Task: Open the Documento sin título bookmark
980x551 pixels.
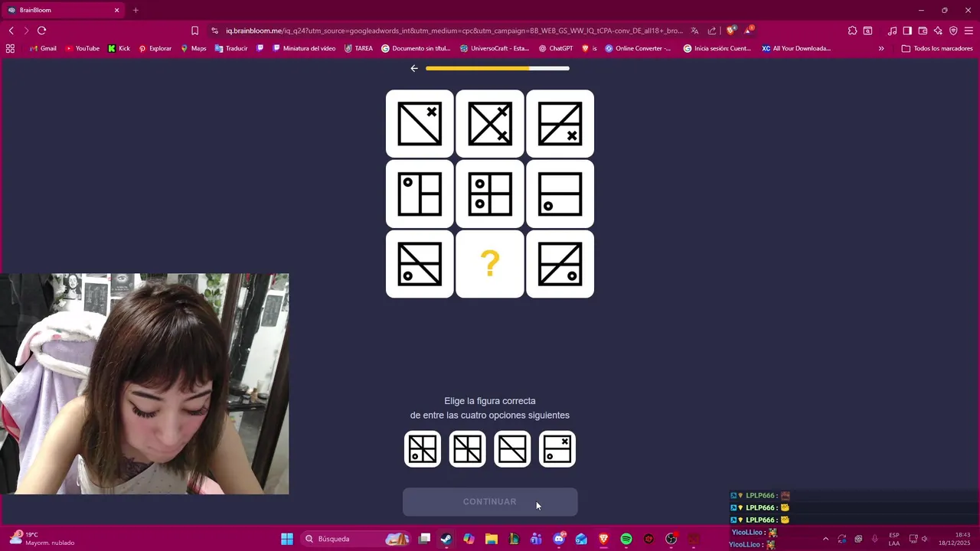Action: 416,48
